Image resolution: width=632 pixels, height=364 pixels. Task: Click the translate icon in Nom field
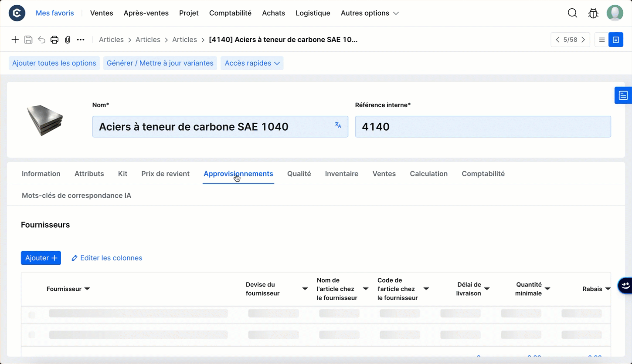[338, 125]
